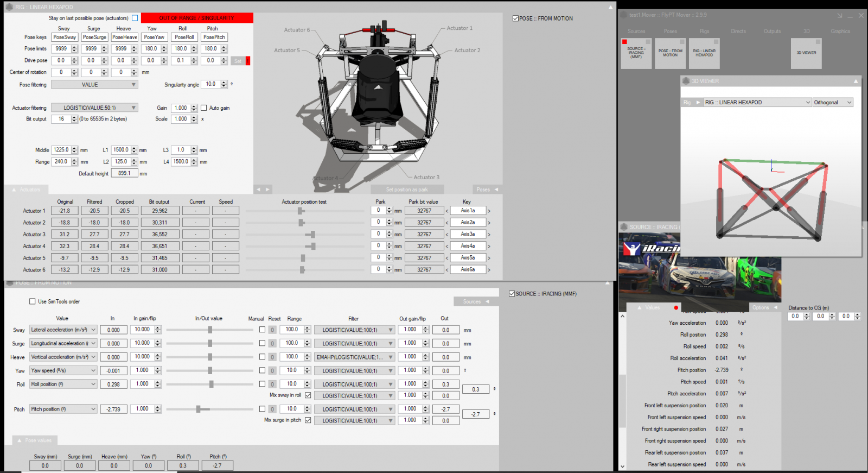Viewport: 868px width, 473px height.
Task: Collapse the 3D VIEWER panel with the triangle
Action: (x=856, y=81)
